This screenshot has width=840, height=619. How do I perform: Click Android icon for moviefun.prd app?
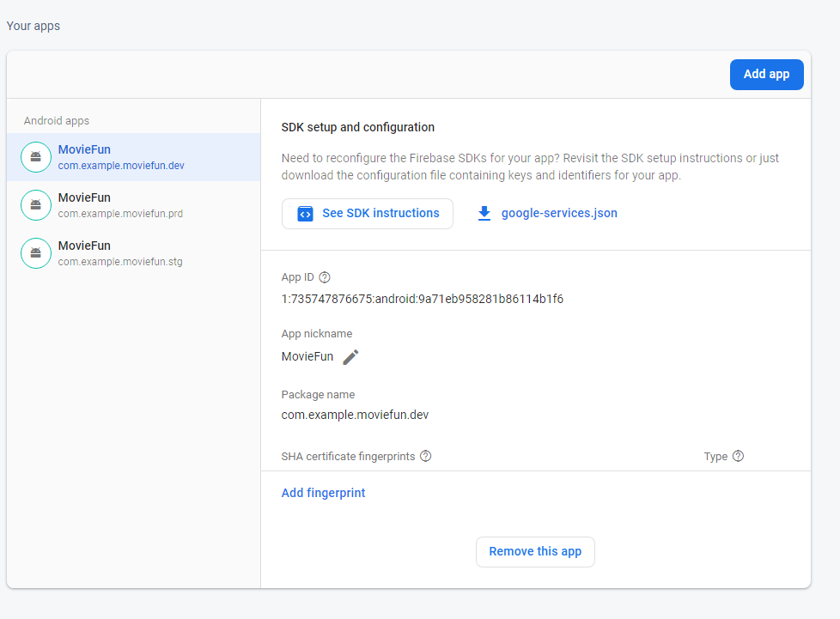coord(35,205)
